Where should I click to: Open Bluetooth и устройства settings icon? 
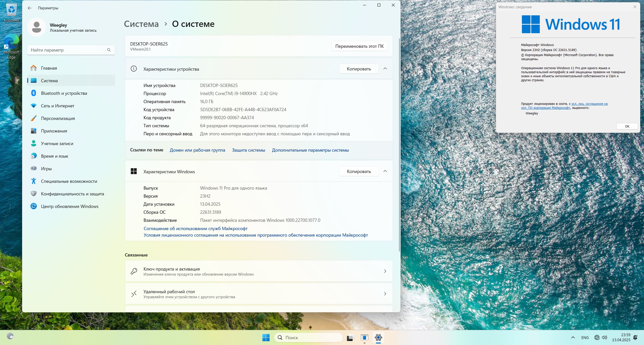(33, 93)
